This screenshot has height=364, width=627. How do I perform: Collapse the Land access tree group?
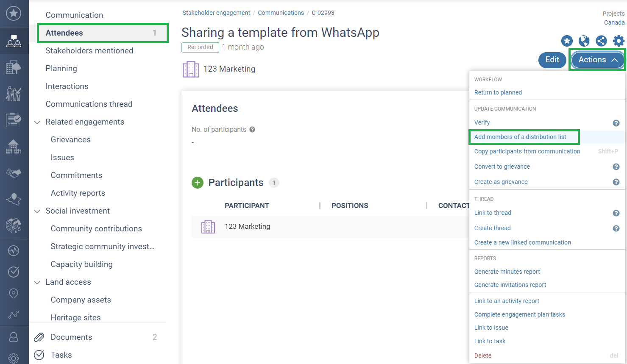tap(37, 282)
